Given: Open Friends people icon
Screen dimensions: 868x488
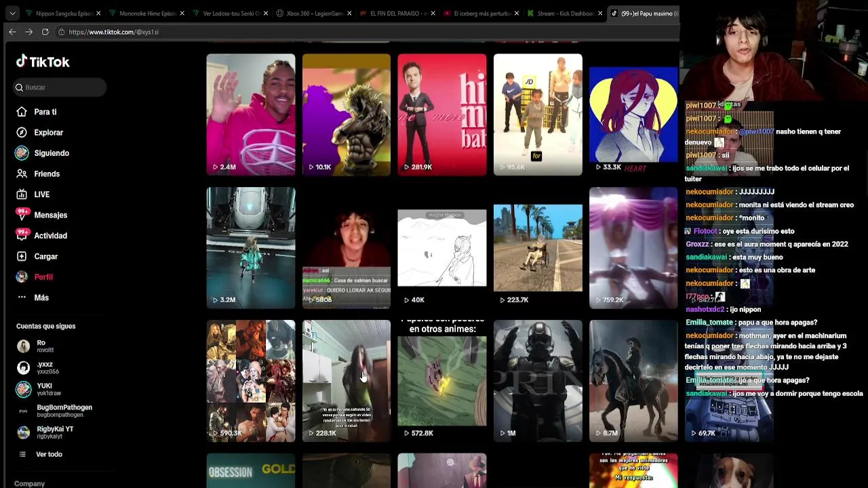Looking at the screenshot, I should click(x=22, y=174).
